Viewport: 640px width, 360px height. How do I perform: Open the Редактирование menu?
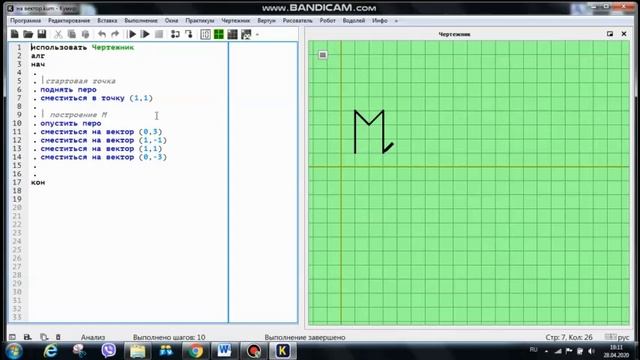(x=69, y=20)
